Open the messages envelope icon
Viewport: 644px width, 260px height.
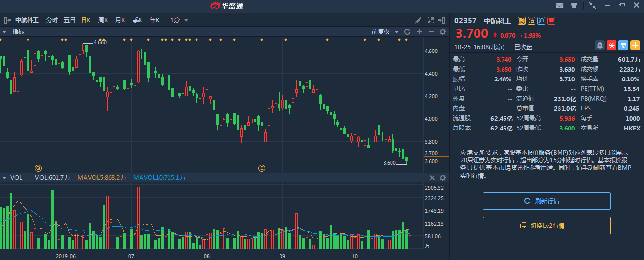click(x=560, y=6)
